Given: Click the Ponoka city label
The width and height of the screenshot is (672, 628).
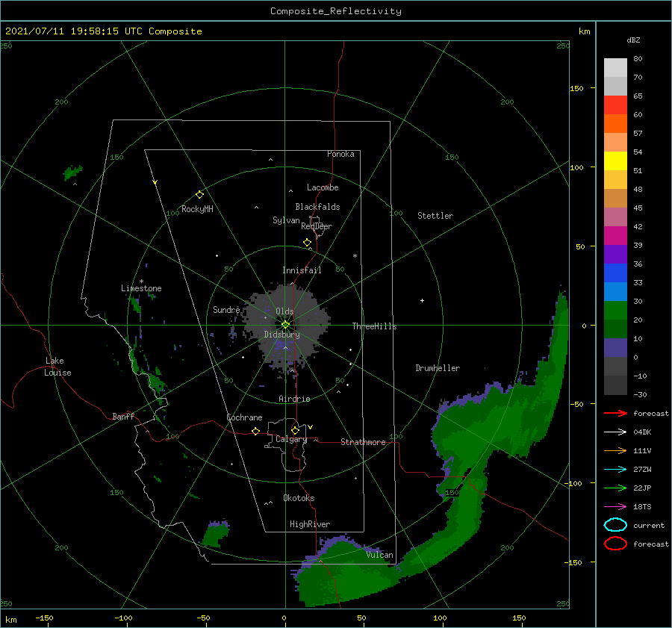Looking at the screenshot, I should coord(340,154).
